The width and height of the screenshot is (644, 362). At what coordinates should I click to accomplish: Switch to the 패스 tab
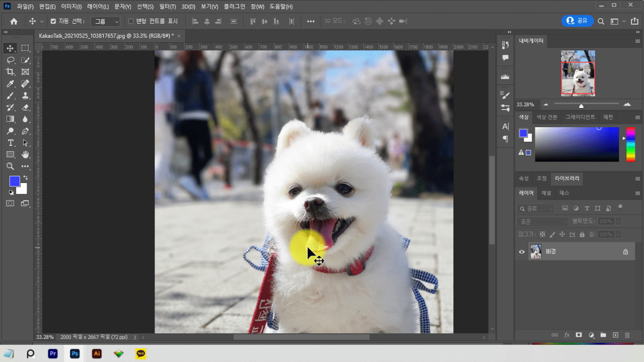click(x=564, y=193)
